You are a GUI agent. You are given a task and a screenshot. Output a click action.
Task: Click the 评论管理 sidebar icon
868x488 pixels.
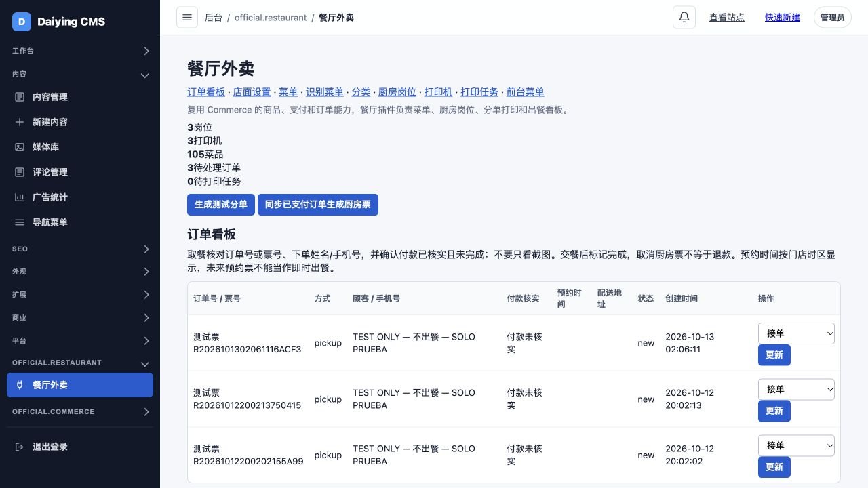pos(20,172)
